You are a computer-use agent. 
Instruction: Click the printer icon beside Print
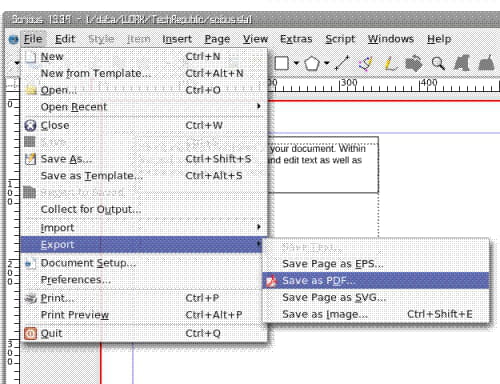point(31,298)
